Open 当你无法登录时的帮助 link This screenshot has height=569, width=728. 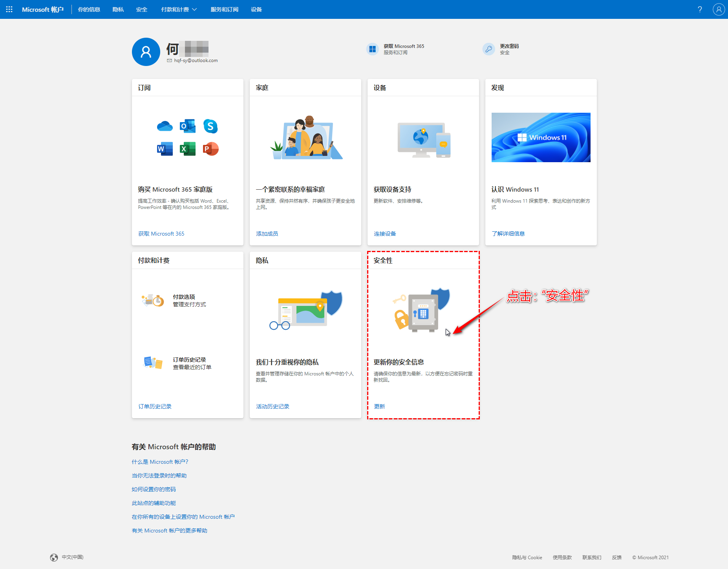pyautogui.click(x=159, y=476)
